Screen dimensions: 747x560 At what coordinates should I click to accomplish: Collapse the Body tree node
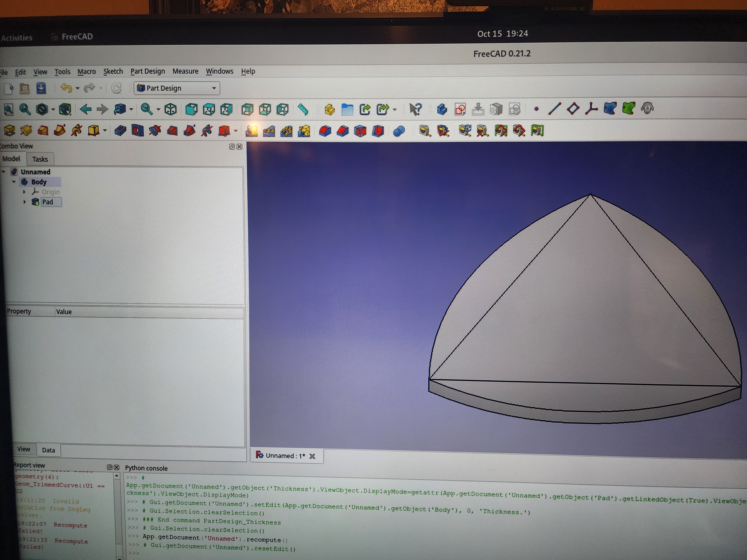[14, 182]
